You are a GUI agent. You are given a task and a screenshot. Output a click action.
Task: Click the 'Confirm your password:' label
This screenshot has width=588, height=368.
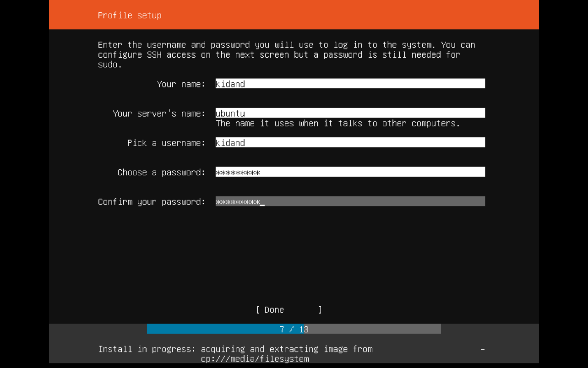point(152,202)
